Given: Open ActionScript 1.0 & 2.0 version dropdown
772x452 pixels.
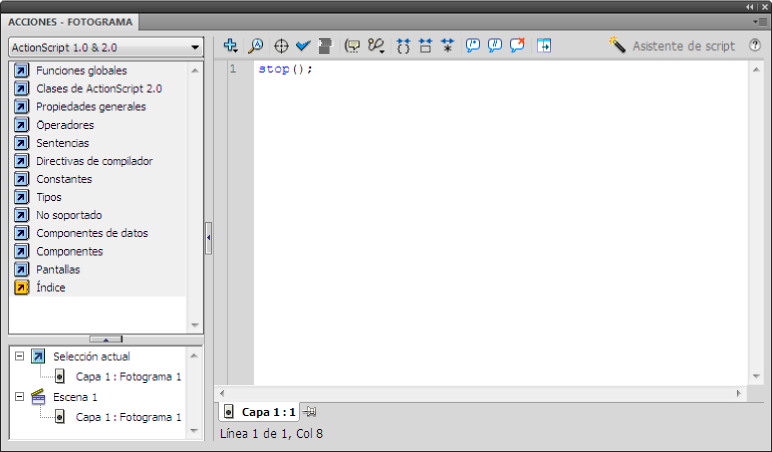Looking at the screenshot, I should pyautogui.click(x=106, y=47).
